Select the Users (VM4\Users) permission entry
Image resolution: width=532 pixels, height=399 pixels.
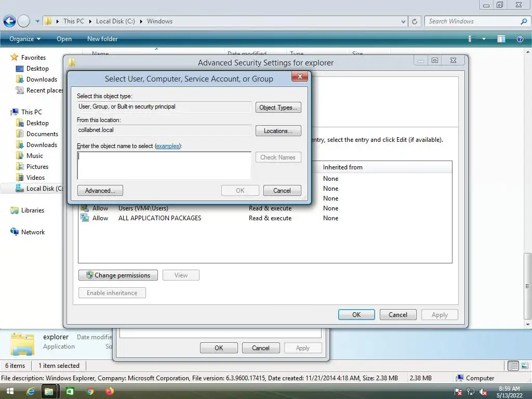265,208
